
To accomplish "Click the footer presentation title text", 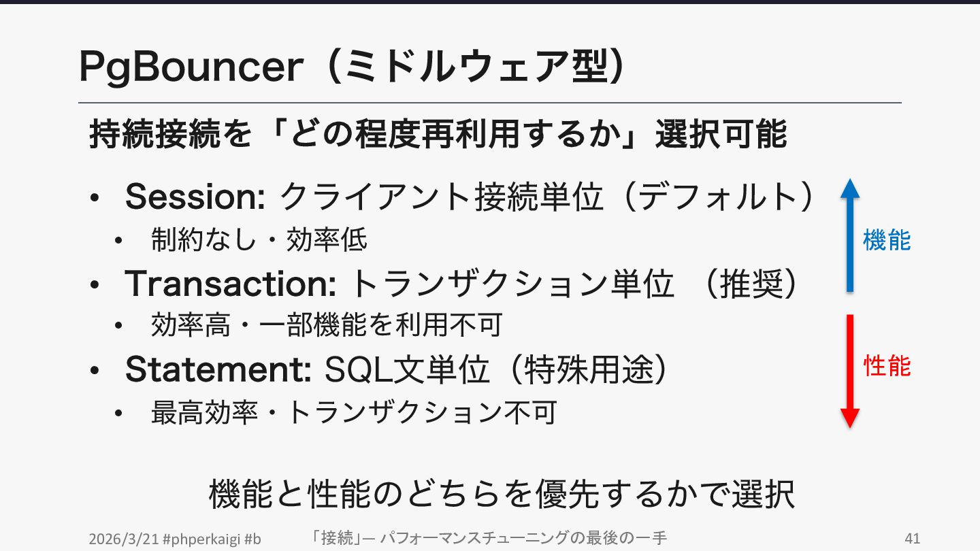I will pyautogui.click(x=487, y=538).
